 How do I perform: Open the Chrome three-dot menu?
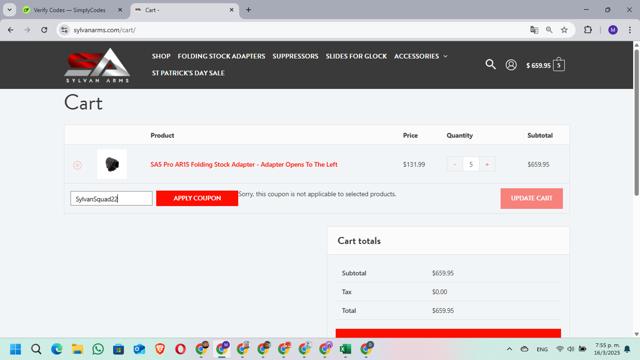coord(630,30)
